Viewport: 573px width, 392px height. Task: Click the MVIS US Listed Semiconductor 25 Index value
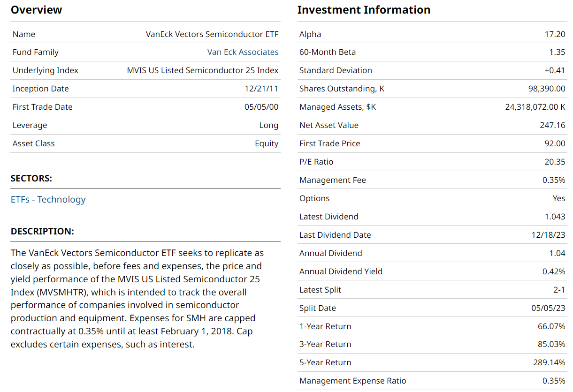pyautogui.click(x=203, y=70)
